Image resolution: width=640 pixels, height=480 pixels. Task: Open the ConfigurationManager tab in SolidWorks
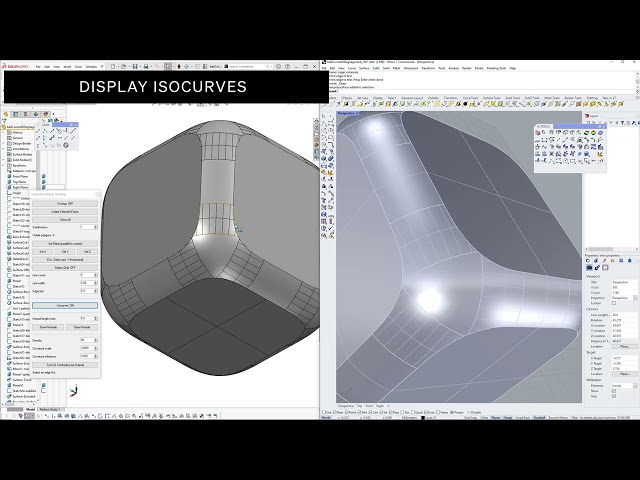[x=26, y=114]
